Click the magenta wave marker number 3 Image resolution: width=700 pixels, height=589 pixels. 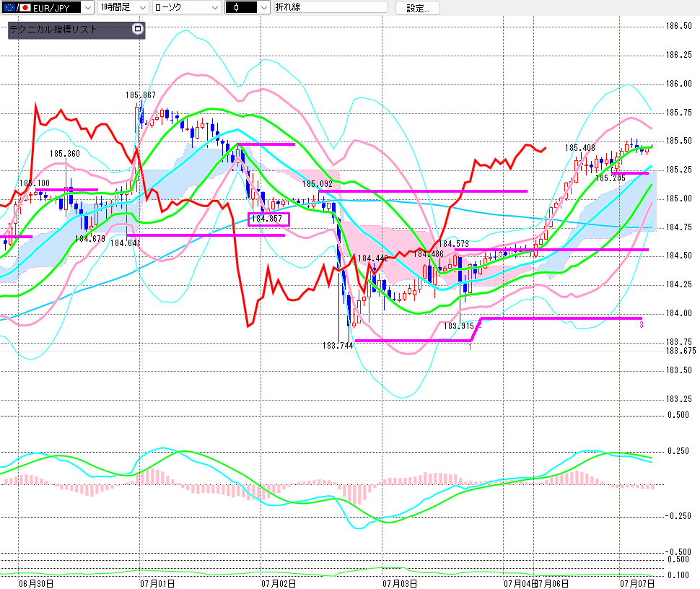[x=642, y=325]
